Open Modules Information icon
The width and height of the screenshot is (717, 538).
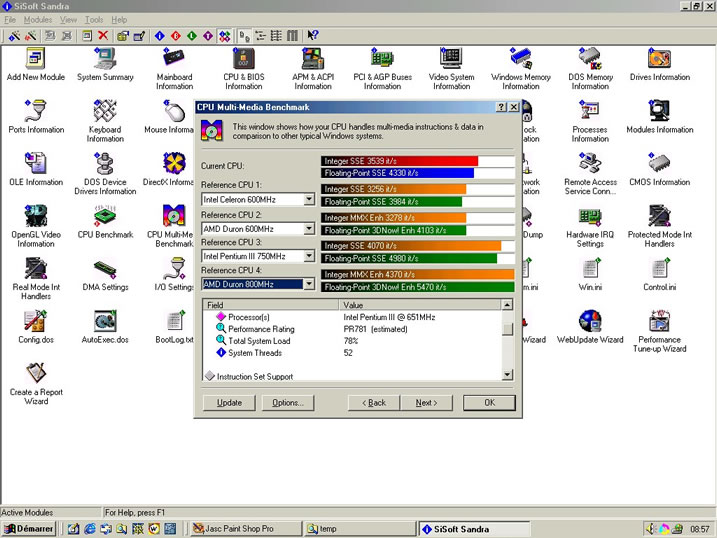(659, 117)
